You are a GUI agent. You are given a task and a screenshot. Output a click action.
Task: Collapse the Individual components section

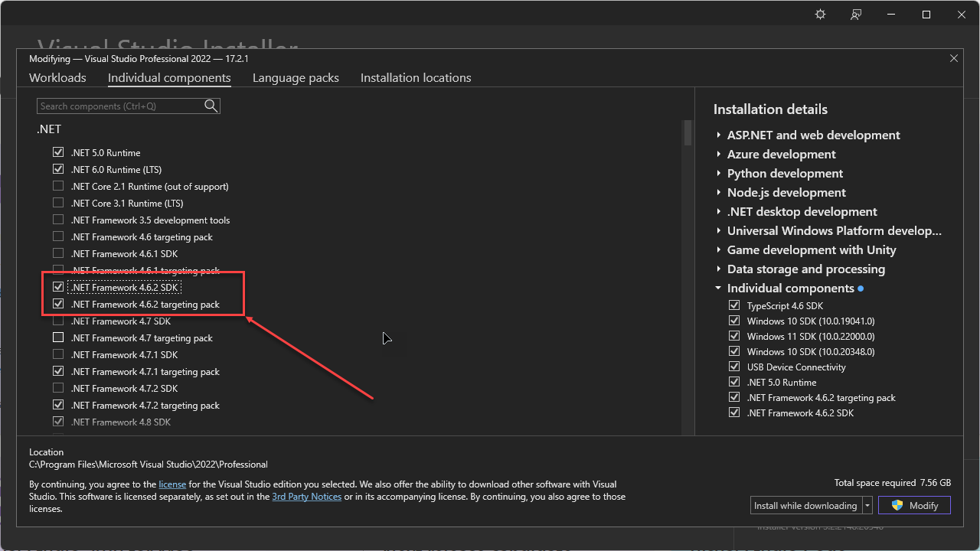[x=719, y=289]
